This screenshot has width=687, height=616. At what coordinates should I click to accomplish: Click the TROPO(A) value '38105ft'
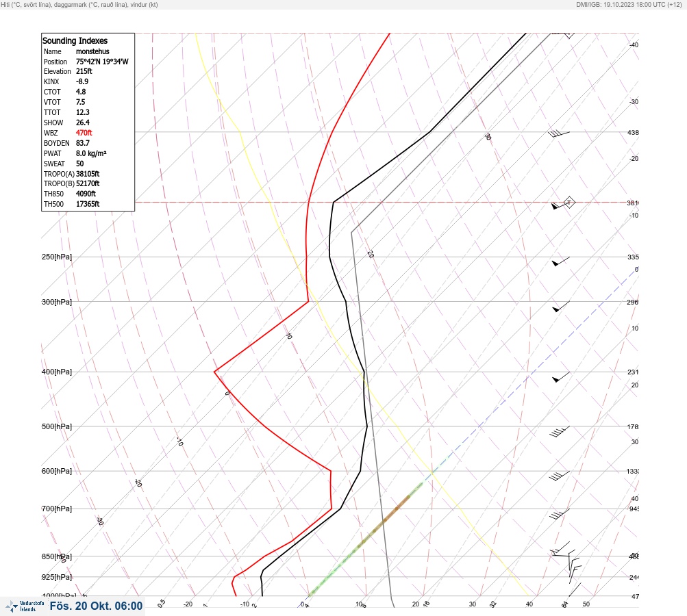[x=88, y=173]
